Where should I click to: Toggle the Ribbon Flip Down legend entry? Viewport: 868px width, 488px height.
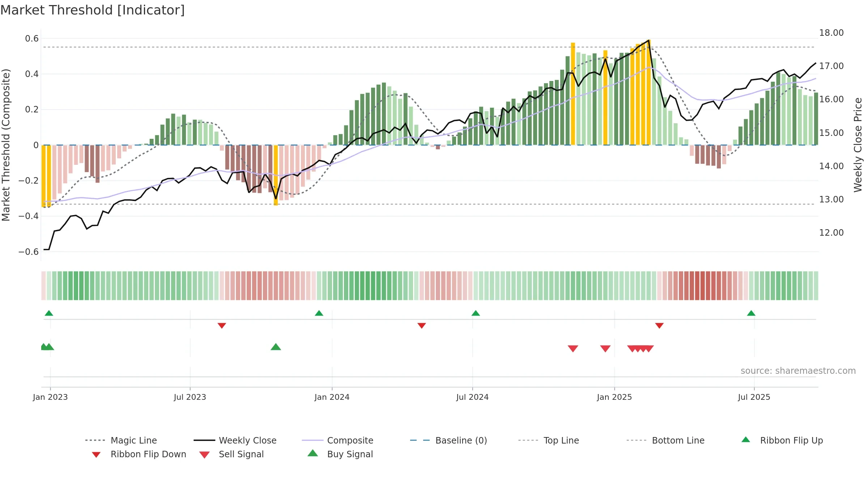coord(139,454)
